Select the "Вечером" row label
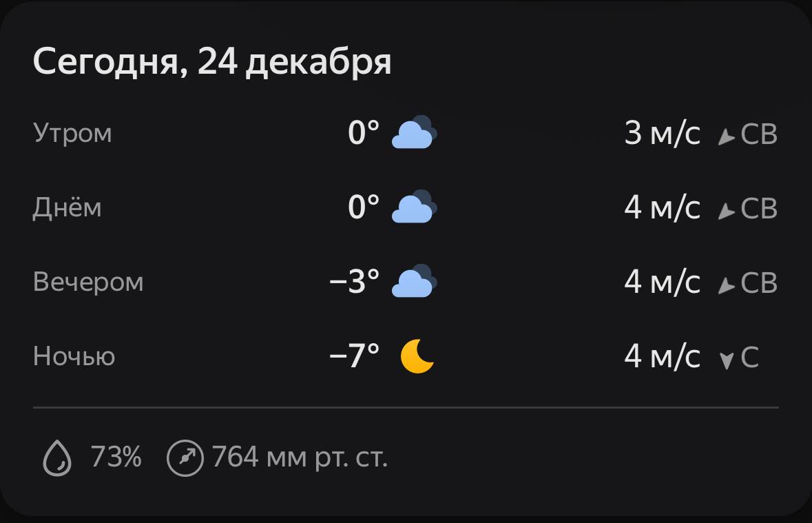 pyautogui.click(x=88, y=283)
